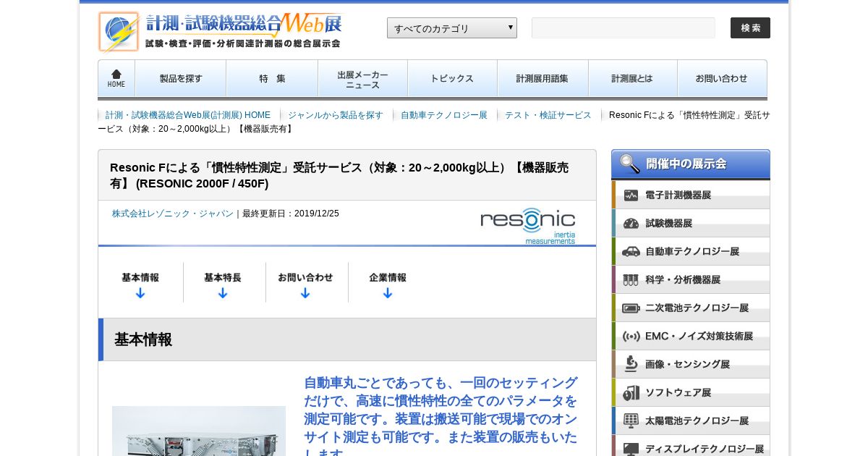Follow breadcrumb 自動車テクノロジー展
The height and width of the screenshot is (456, 868).
pos(444,115)
